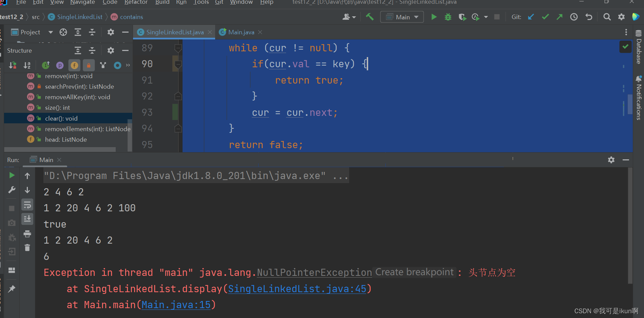
Task: Open IDE settings gear in top toolbar
Action: click(621, 17)
